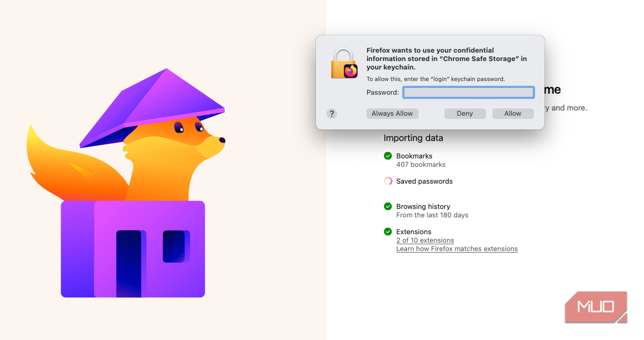Viewport: 644px width, 340px height.
Task: Click the '407 bookmarks' text
Action: [x=421, y=165]
